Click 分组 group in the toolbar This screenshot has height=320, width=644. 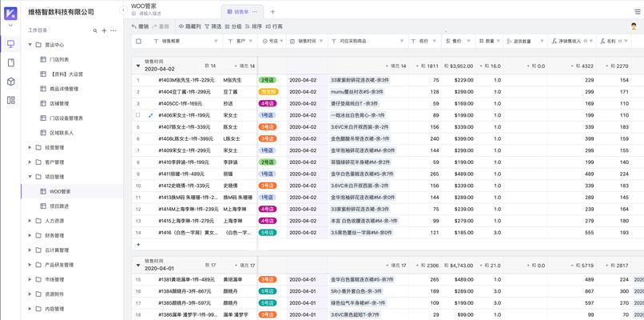[x=233, y=26]
